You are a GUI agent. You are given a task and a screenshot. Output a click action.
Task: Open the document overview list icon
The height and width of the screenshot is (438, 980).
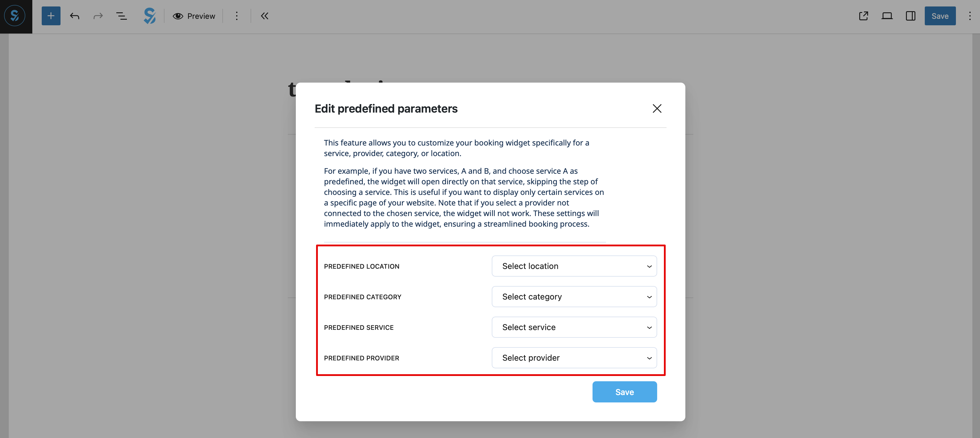coord(121,16)
